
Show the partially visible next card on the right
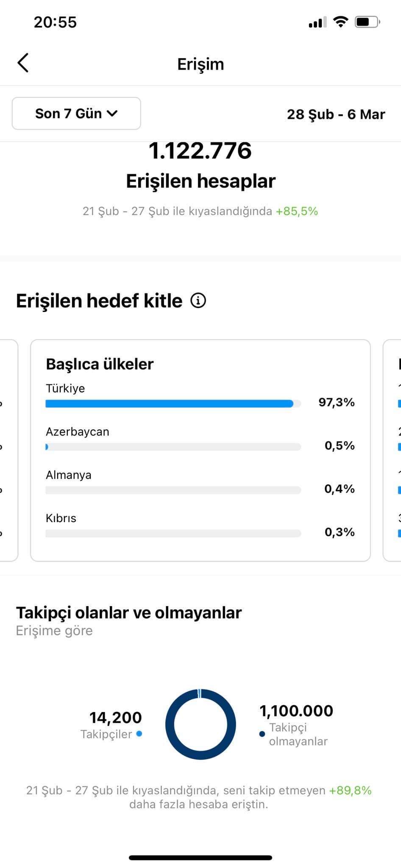(x=392, y=451)
